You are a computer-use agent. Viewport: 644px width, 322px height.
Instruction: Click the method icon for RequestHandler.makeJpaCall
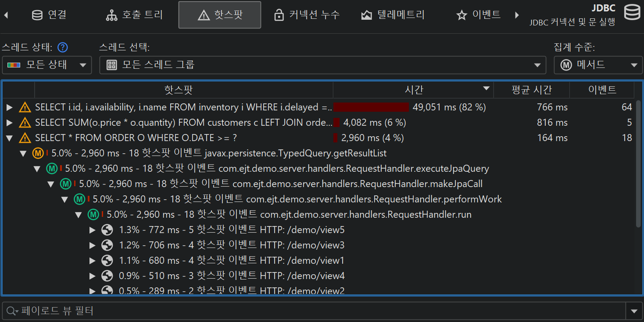tap(66, 184)
